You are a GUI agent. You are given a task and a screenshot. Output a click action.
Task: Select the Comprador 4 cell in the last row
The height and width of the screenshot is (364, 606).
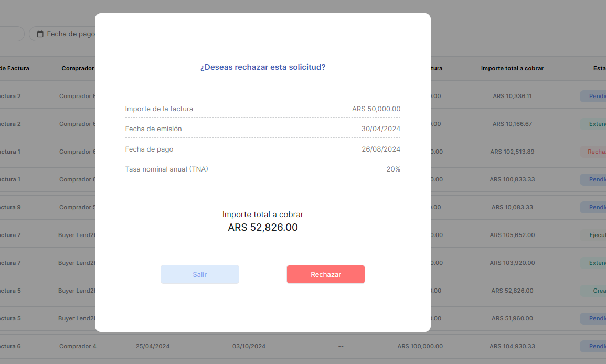click(x=78, y=346)
